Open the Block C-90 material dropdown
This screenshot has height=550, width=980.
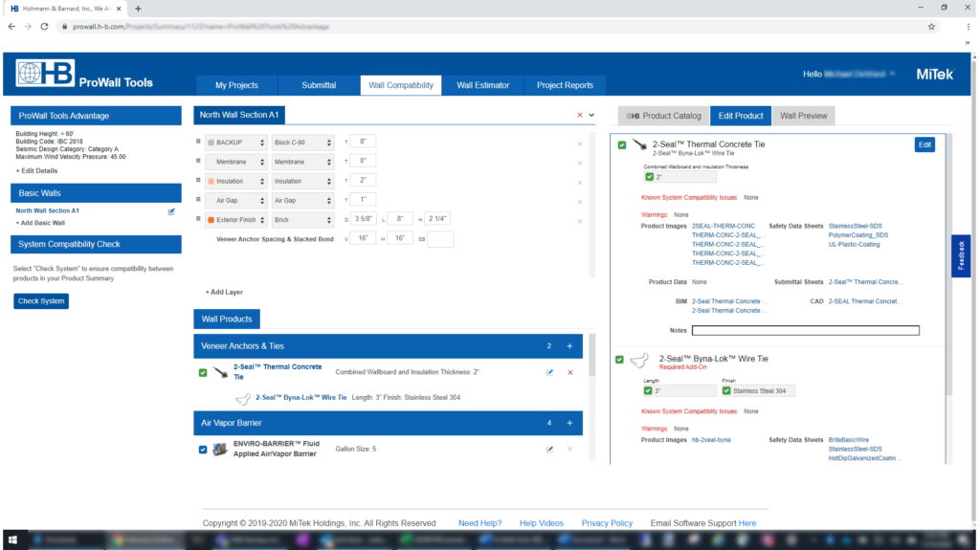[302, 143]
